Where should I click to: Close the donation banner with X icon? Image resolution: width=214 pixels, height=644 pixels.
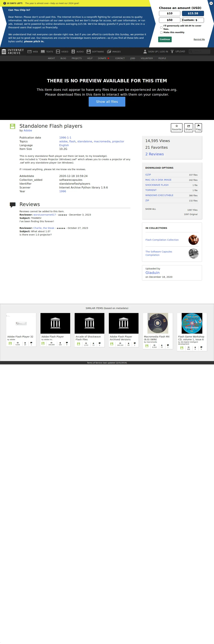point(211,3)
